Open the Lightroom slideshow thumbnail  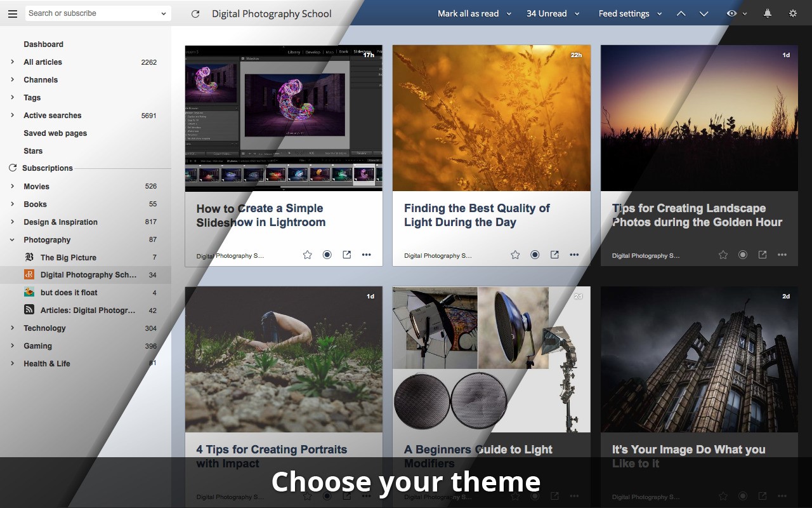(284, 118)
